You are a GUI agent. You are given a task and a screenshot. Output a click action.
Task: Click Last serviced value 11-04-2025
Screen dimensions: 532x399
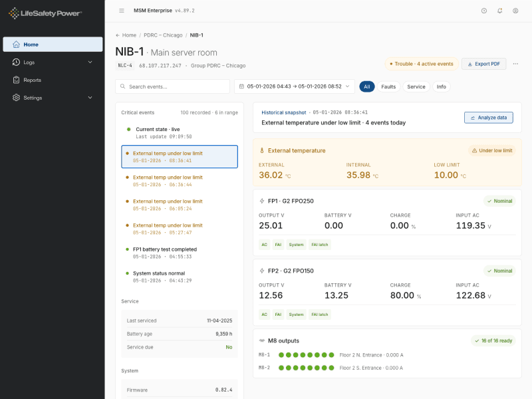tap(219, 321)
